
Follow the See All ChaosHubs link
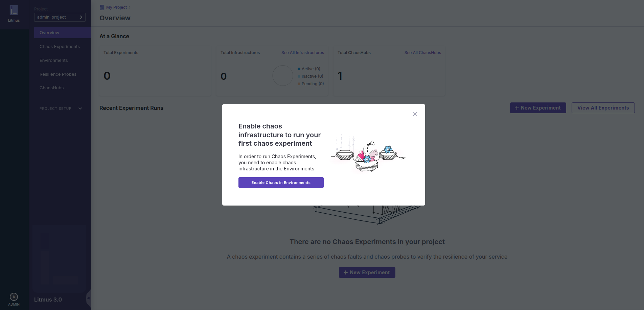click(422, 53)
